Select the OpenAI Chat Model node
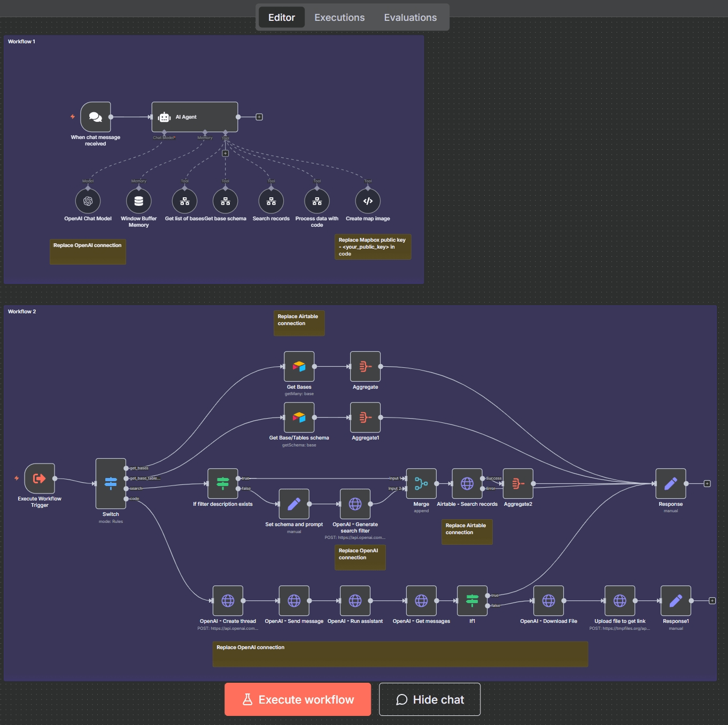This screenshot has height=725, width=728. click(x=88, y=202)
